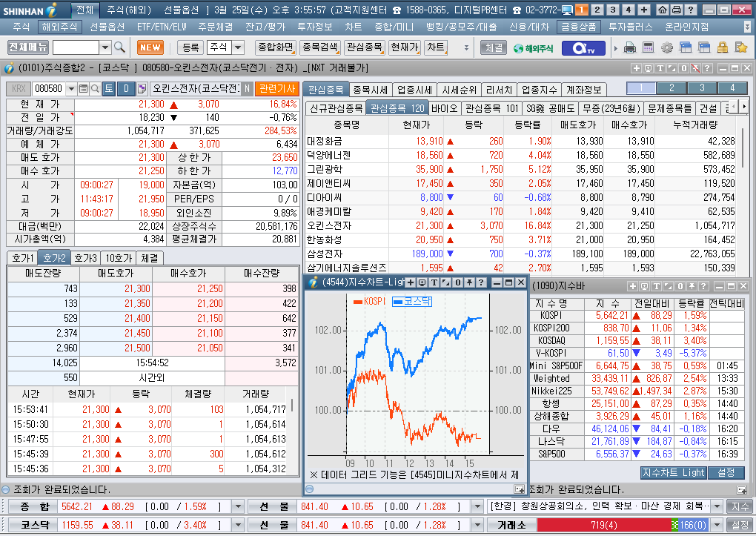This screenshot has height=536, width=756.
Task: Click the 관련기사 orange button
Action: coord(277,89)
